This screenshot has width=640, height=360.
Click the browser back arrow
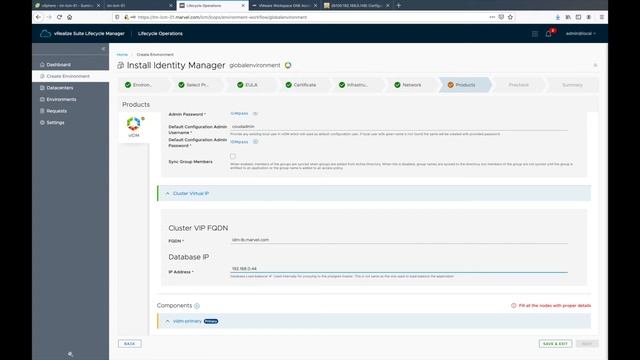click(x=38, y=17)
